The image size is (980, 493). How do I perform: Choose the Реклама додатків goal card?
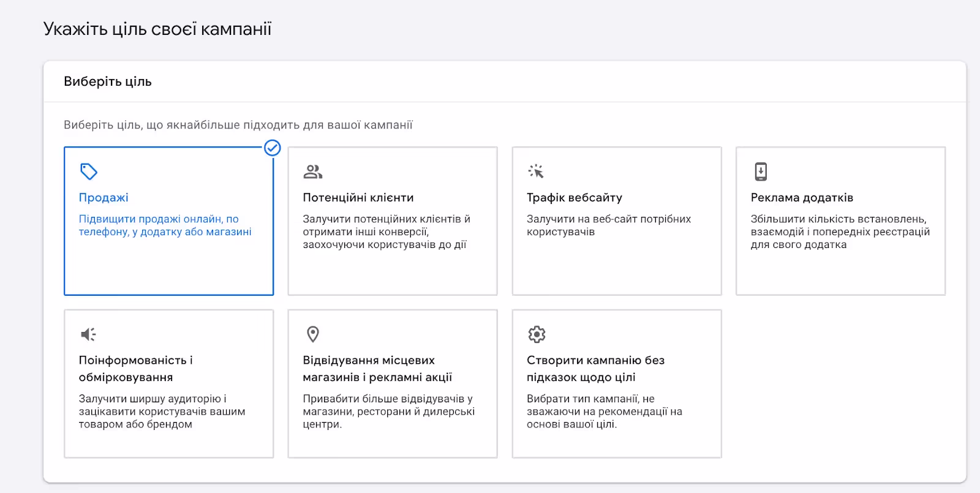coord(840,221)
